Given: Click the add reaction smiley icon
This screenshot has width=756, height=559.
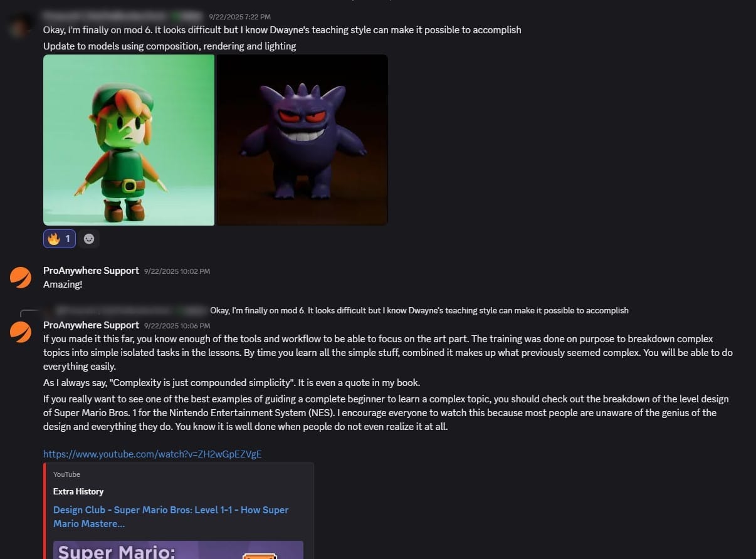Looking at the screenshot, I should coord(89,239).
